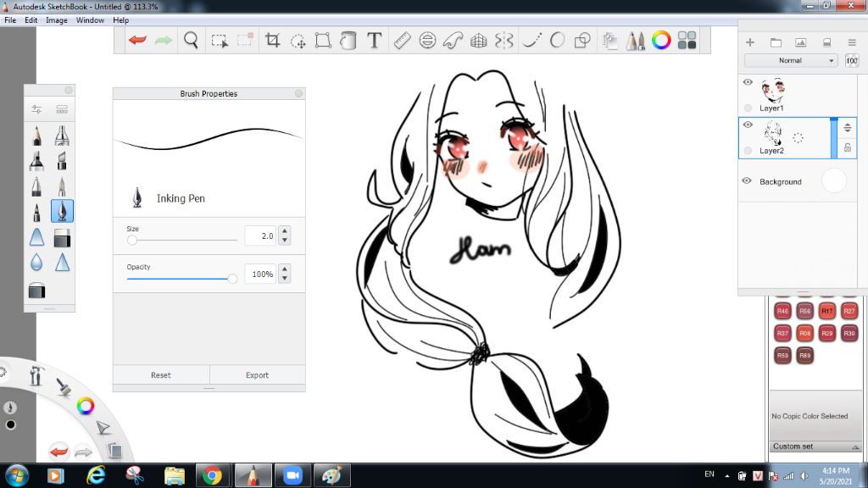Toggle the circle marker under Layer2's eye
The image size is (868, 488).
748,151
